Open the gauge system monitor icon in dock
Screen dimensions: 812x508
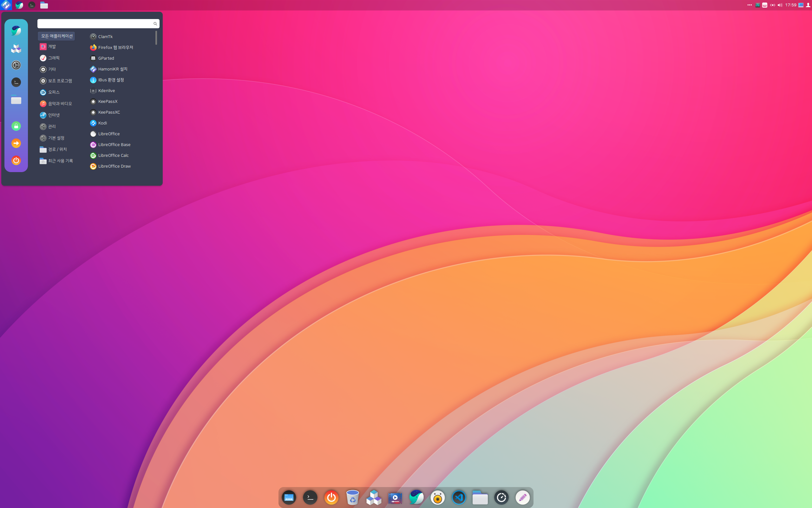(x=501, y=498)
